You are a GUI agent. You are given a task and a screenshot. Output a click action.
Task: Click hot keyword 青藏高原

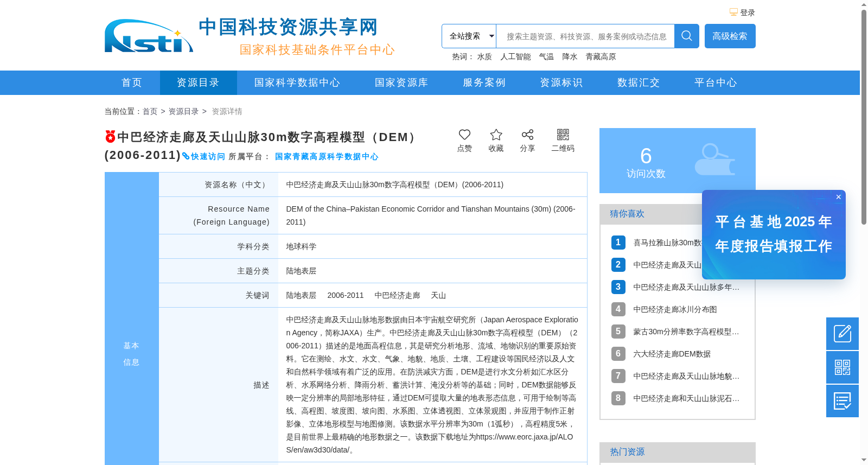(601, 56)
